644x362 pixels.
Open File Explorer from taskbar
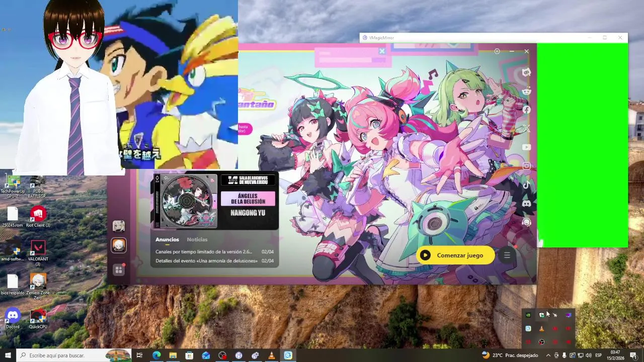[173, 355]
